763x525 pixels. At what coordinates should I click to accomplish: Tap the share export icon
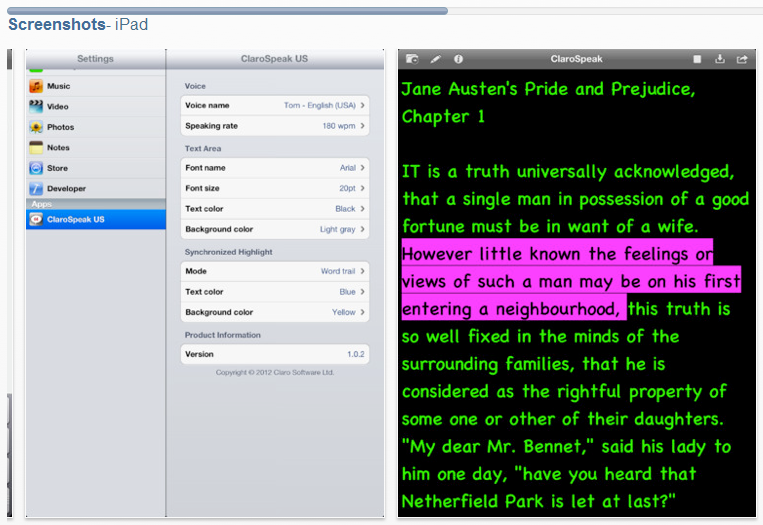pos(742,60)
